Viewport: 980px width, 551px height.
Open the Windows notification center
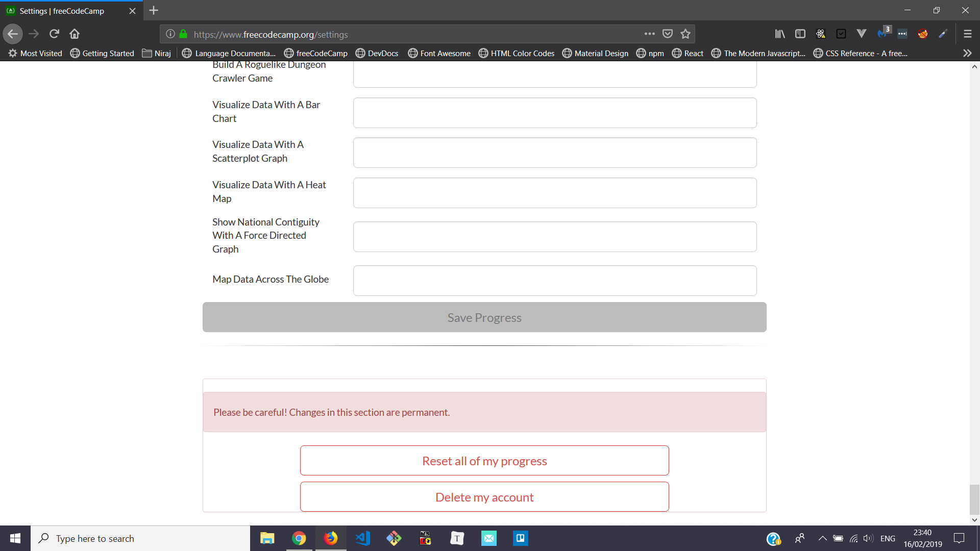coord(959,538)
